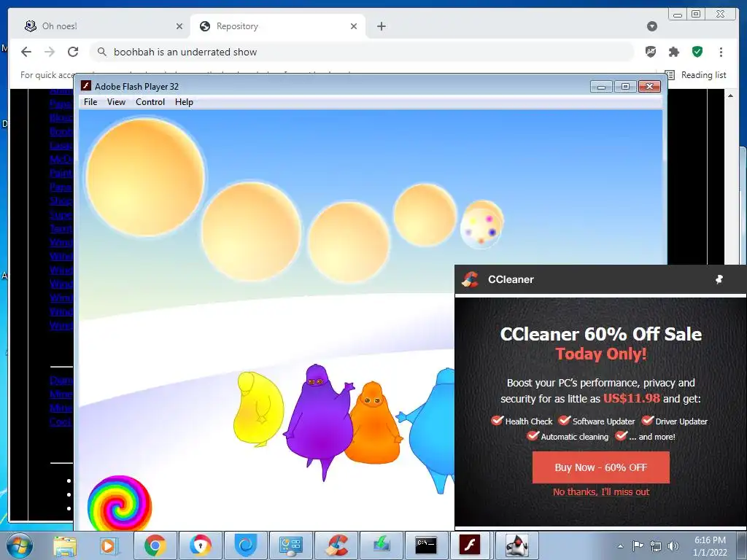The height and width of the screenshot is (560, 747).
Task: Click the Java jester taskbar icon
Action: pyautogui.click(x=516, y=545)
